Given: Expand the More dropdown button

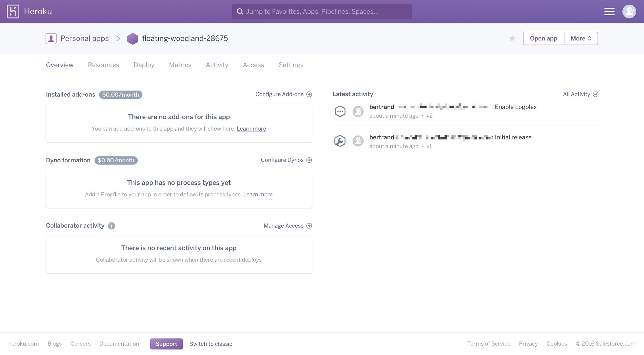Looking at the screenshot, I should click(x=581, y=38).
